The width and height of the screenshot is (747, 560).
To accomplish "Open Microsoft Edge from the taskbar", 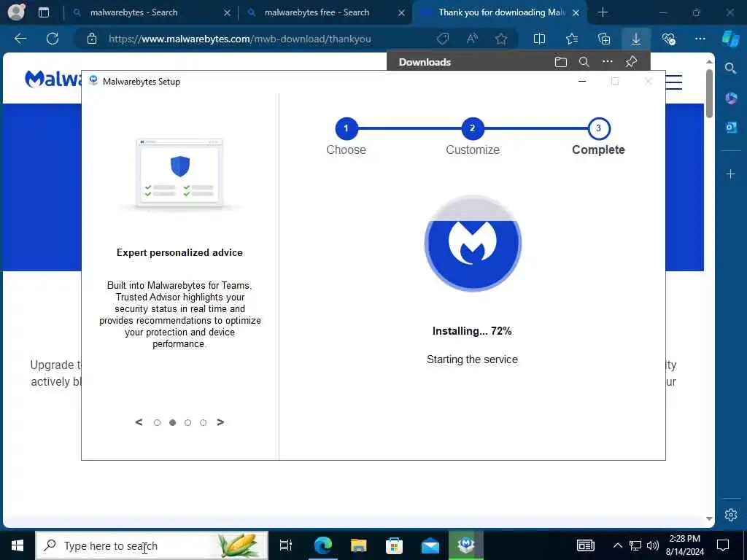I will pyautogui.click(x=322, y=545).
